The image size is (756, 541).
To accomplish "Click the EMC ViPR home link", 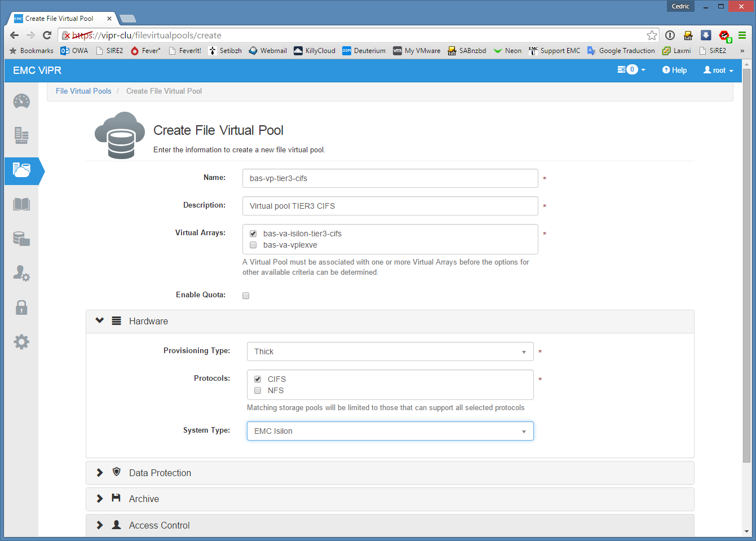I will tap(37, 71).
